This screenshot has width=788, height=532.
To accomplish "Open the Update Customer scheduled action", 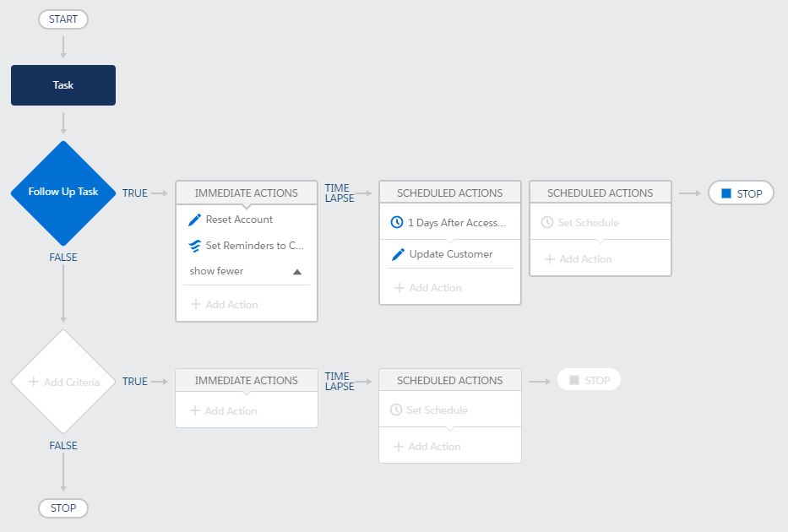I will click(x=451, y=254).
